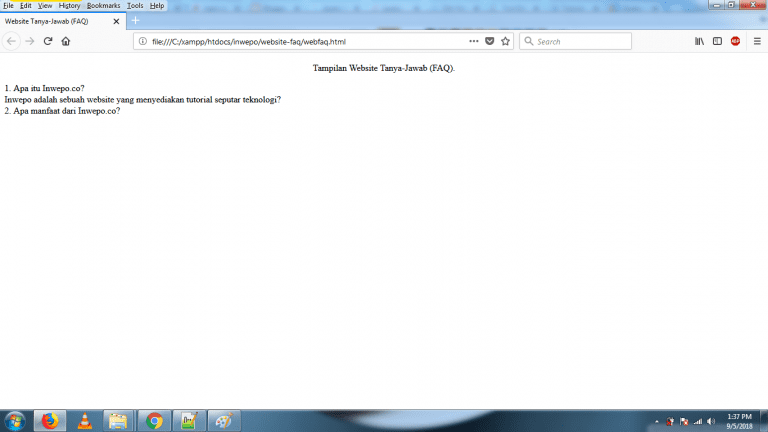
Task: Click question "2. Apa manfaat dari Inwepo.co?"
Action: pyautogui.click(x=62, y=110)
